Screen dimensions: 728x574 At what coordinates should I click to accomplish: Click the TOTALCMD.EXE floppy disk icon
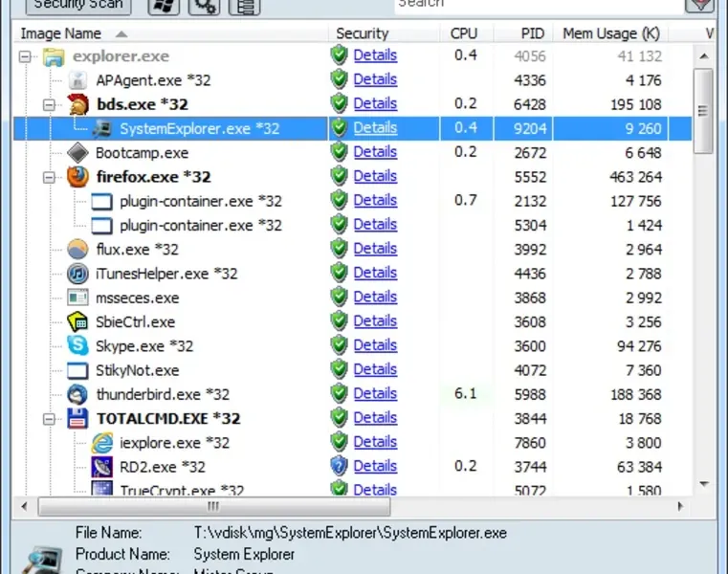point(77,418)
